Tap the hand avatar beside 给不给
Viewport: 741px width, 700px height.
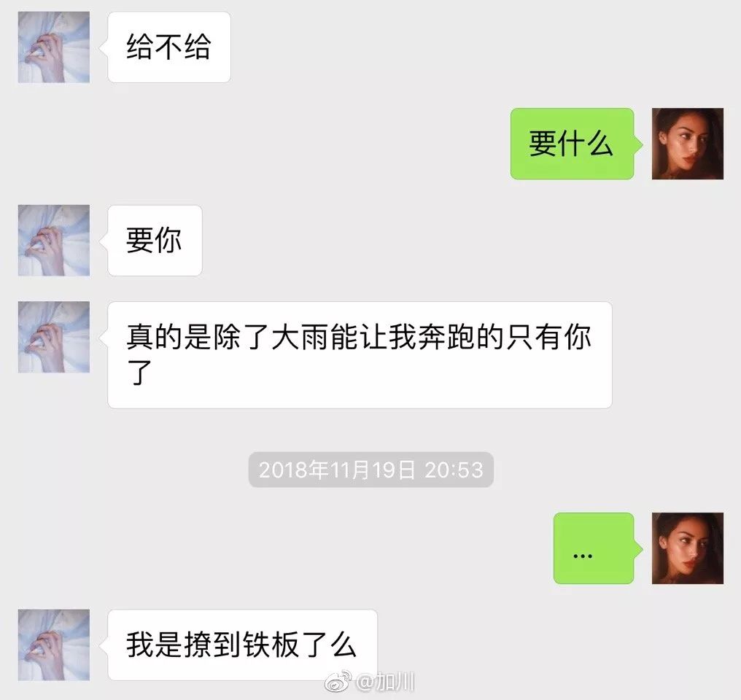(x=54, y=47)
